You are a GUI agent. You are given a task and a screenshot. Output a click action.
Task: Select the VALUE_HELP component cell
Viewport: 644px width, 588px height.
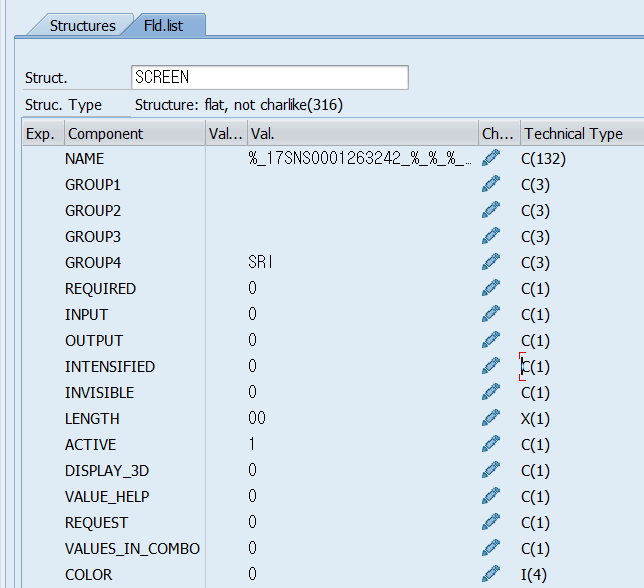[x=135, y=497]
